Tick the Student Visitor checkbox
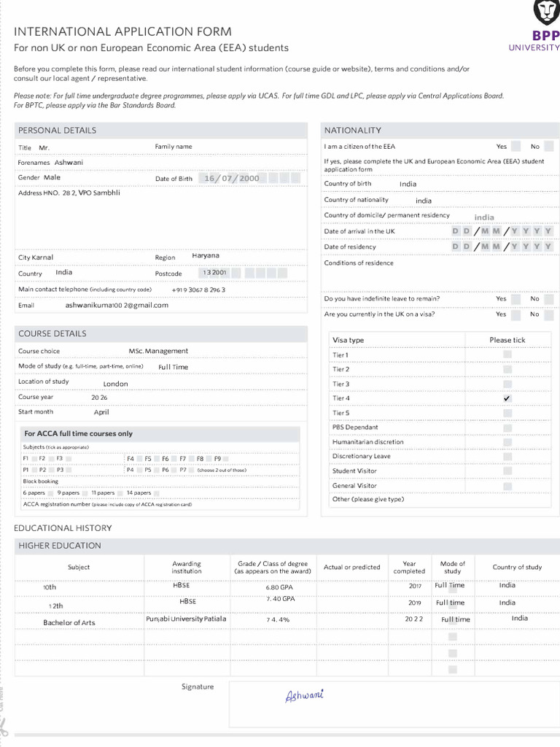This screenshot has width=560, height=747. click(507, 471)
